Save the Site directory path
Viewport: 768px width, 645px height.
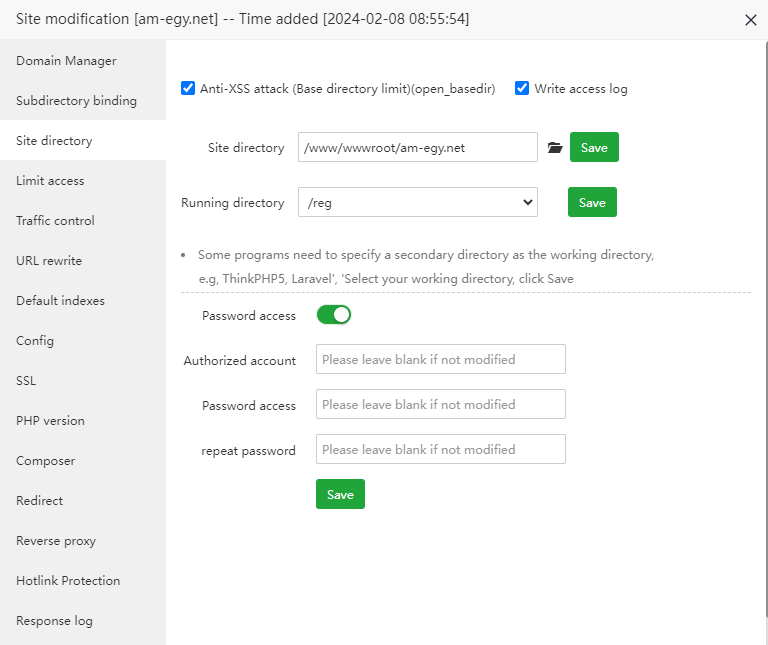pos(594,147)
